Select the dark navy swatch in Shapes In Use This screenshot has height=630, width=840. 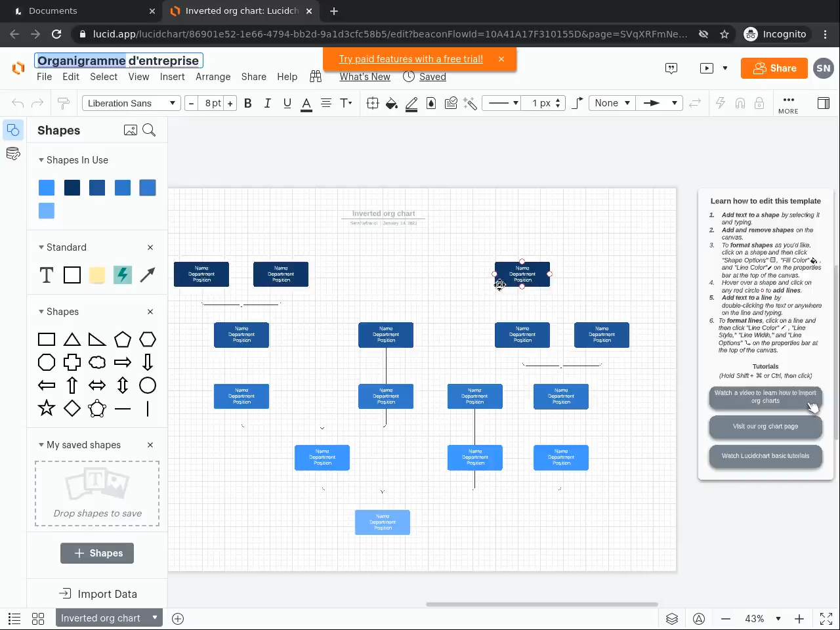(72, 188)
